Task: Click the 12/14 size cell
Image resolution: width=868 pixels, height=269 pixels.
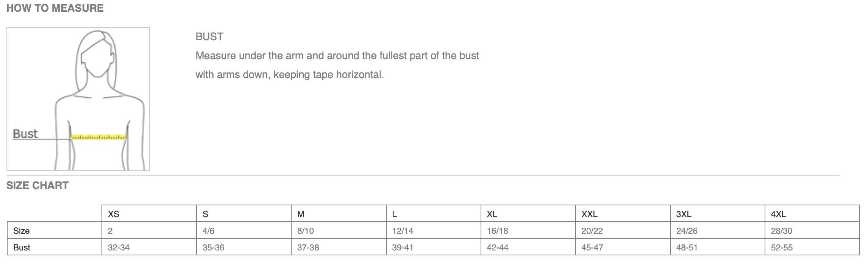Action: tap(434, 230)
